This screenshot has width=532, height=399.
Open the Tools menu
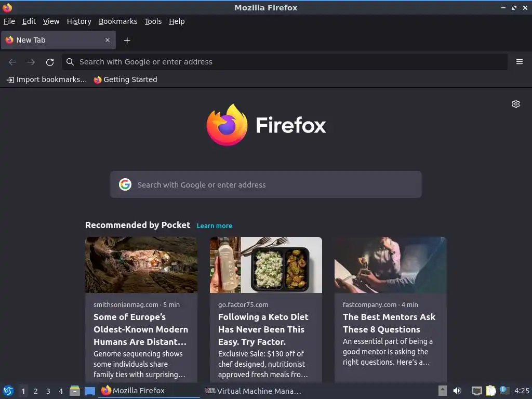tap(153, 21)
